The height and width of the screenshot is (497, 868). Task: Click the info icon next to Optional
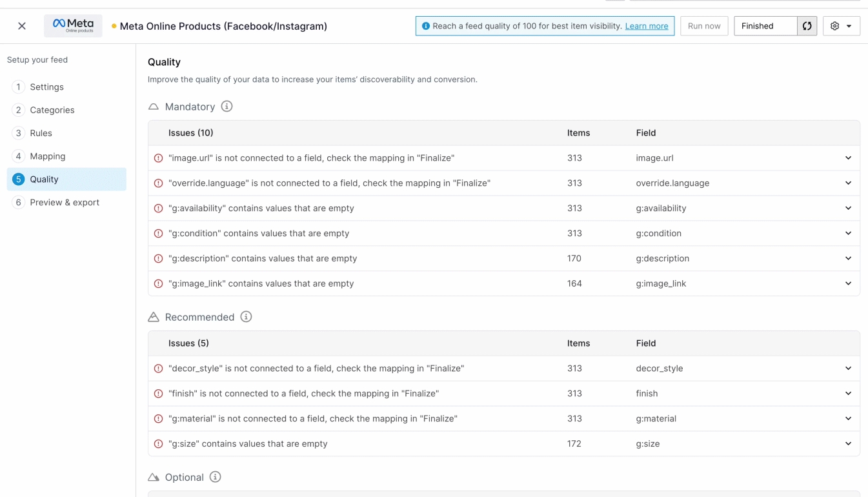coord(215,477)
